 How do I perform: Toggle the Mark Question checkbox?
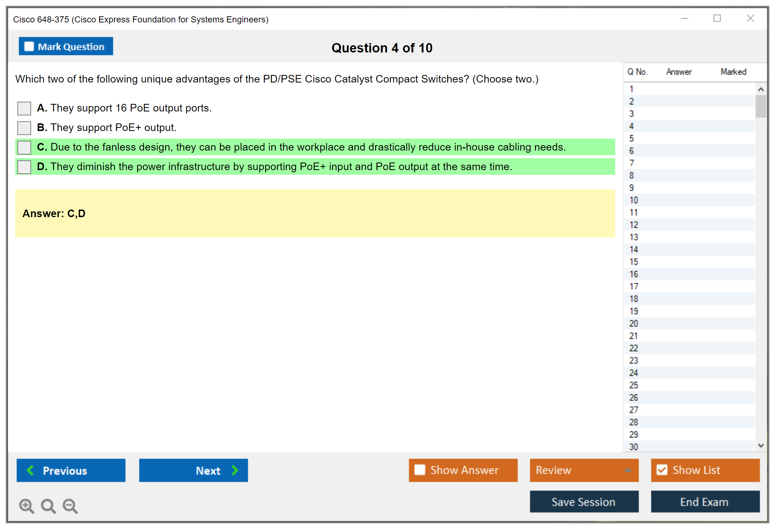(29, 46)
